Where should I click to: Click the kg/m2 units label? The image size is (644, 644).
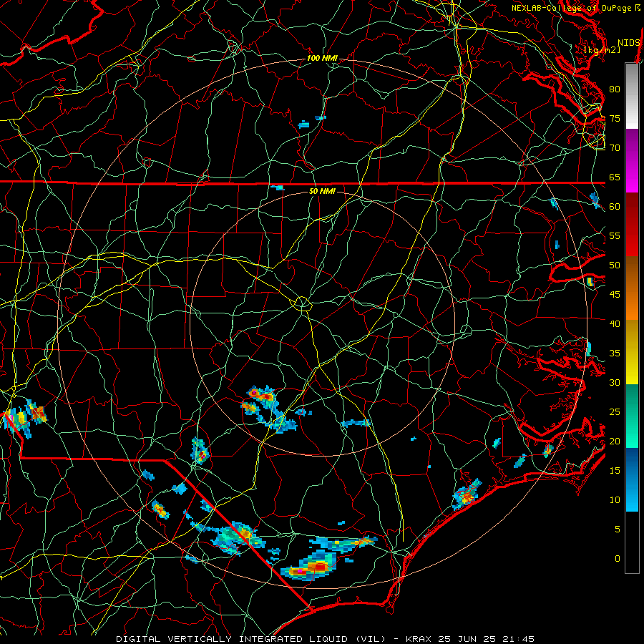(602, 49)
